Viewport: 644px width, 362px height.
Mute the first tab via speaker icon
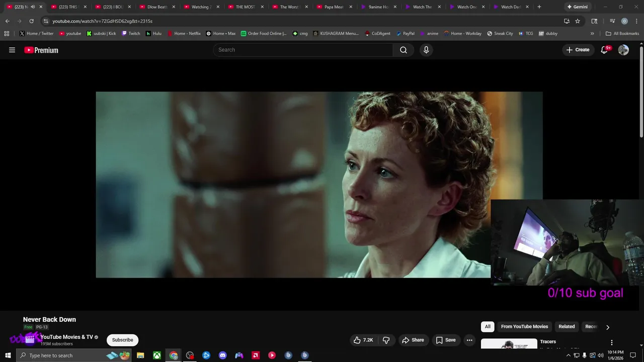33,7
